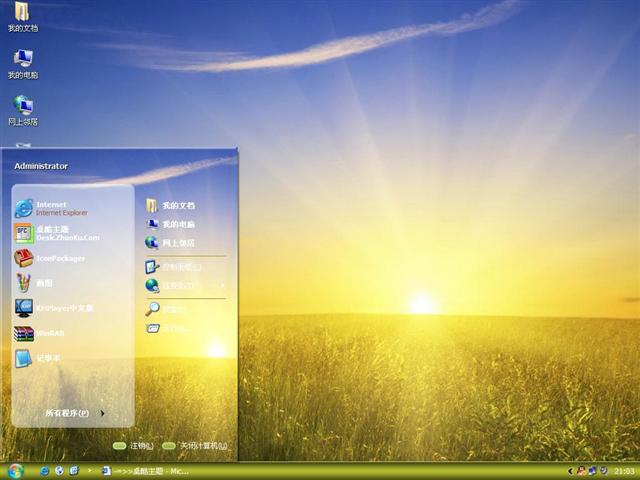The height and width of the screenshot is (480, 640).
Task: Click the Start orb button
Action: pos(15,471)
